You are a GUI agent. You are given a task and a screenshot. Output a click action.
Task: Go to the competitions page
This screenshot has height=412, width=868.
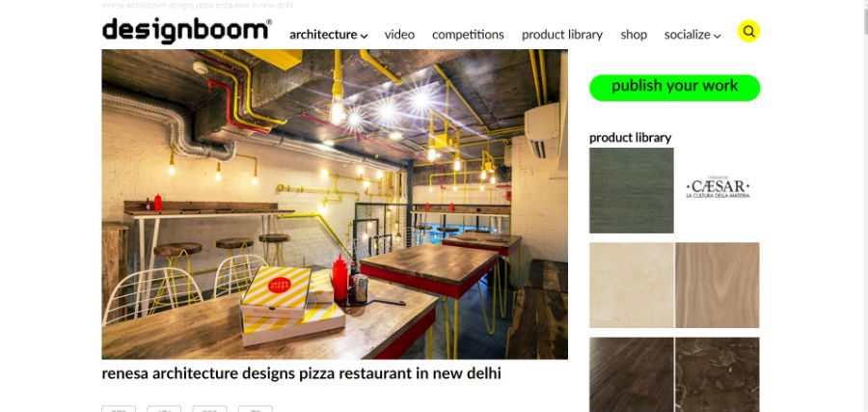468,35
